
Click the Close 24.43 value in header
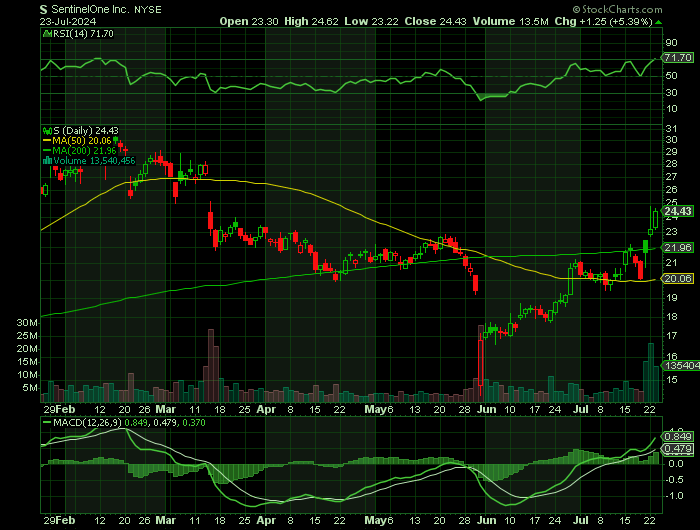tap(436, 21)
